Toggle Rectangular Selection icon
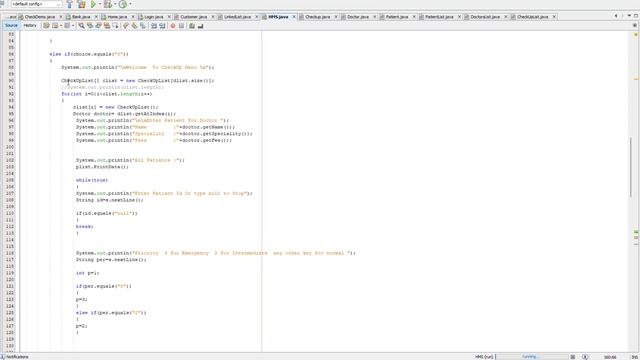This screenshot has height=360, width=640. (116, 26)
